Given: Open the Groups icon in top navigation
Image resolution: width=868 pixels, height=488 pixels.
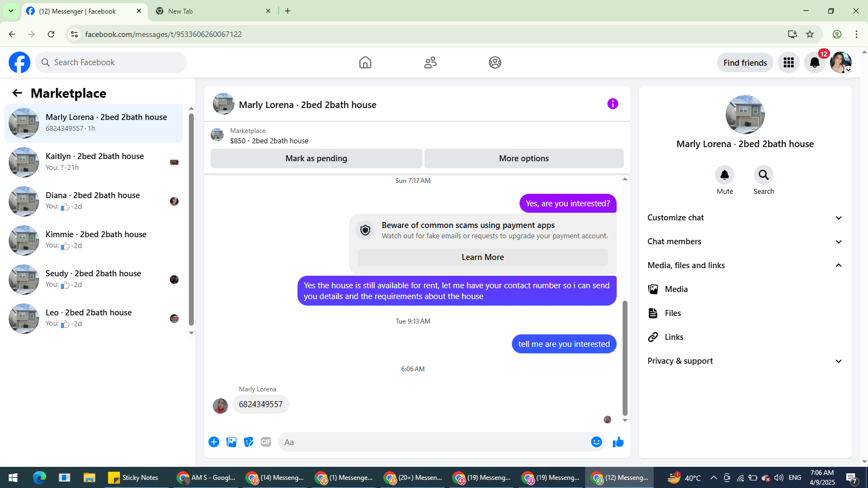Looking at the screenshot, I should (x=495, y=62).
